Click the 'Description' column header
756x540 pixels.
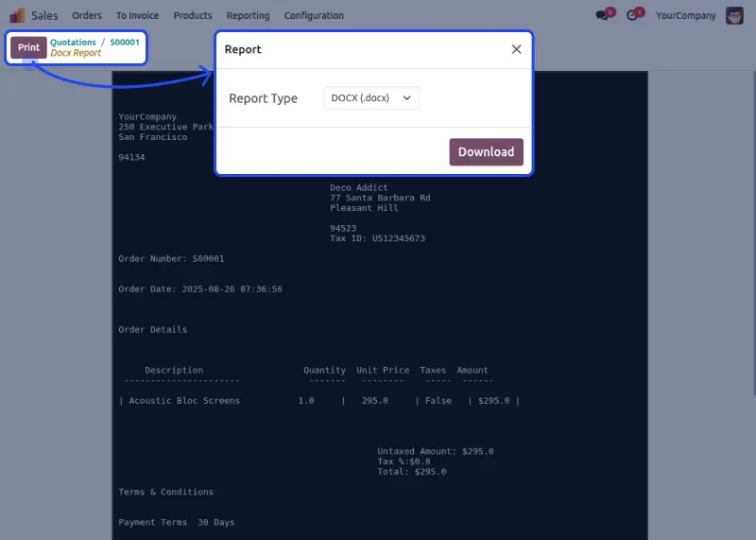[x=174, y=370]
